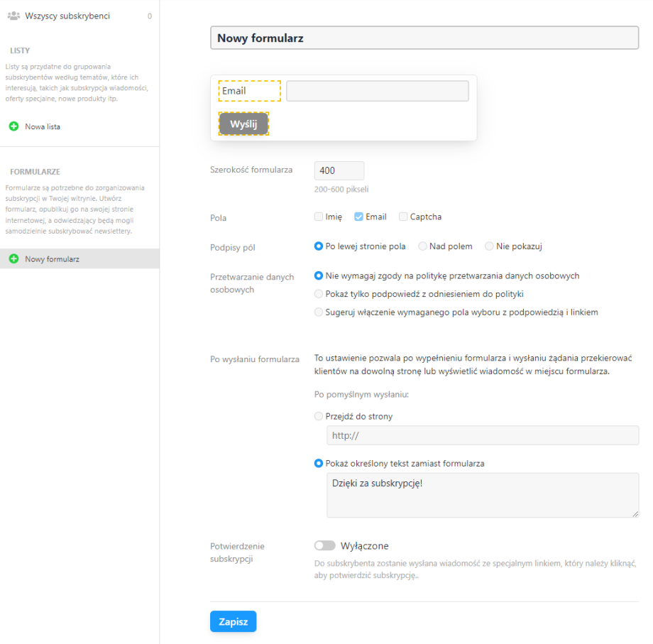
Task: Click the subscribers people icon
Action: pos(13,16)
